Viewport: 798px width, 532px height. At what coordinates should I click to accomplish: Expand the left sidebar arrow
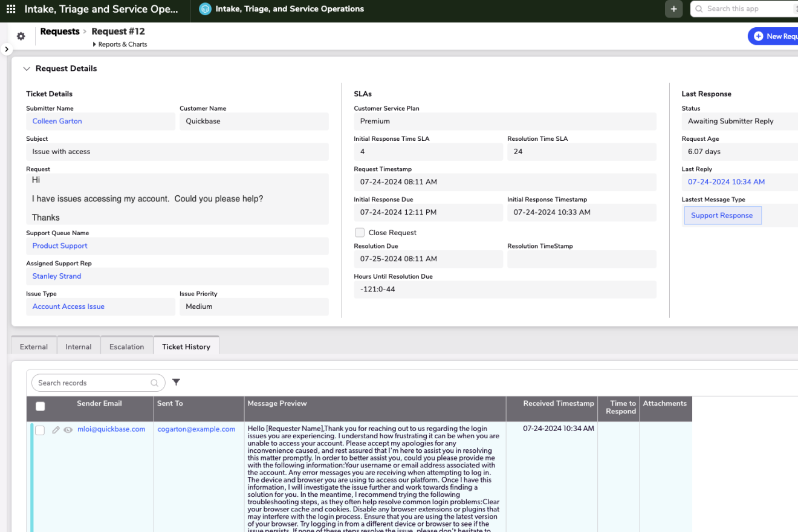[6, 50]
